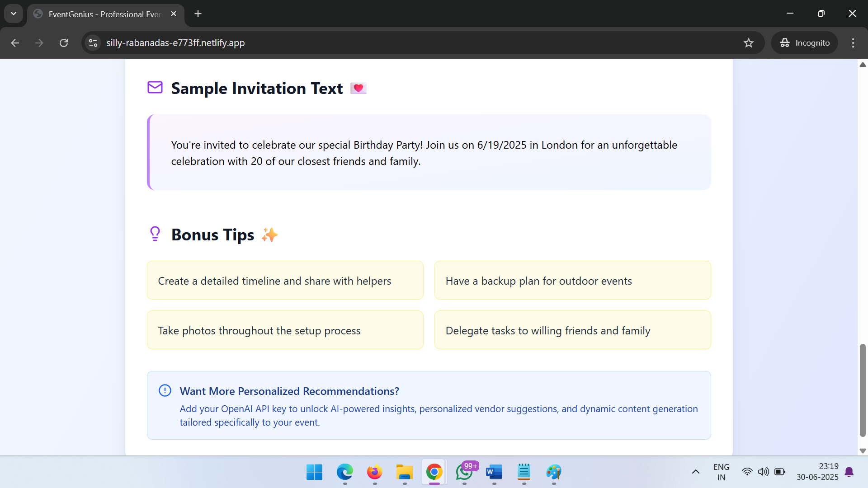Close the EventGenius tab

tap(174, 14)
